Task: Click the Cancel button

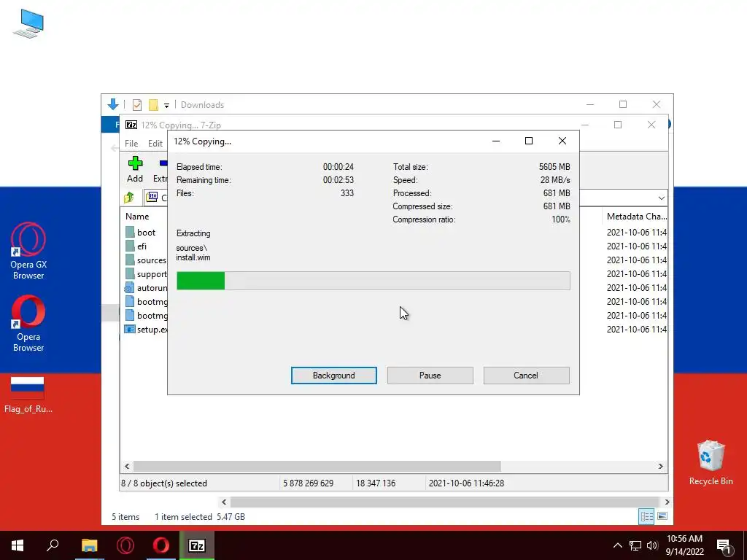Action: point(526,376)
